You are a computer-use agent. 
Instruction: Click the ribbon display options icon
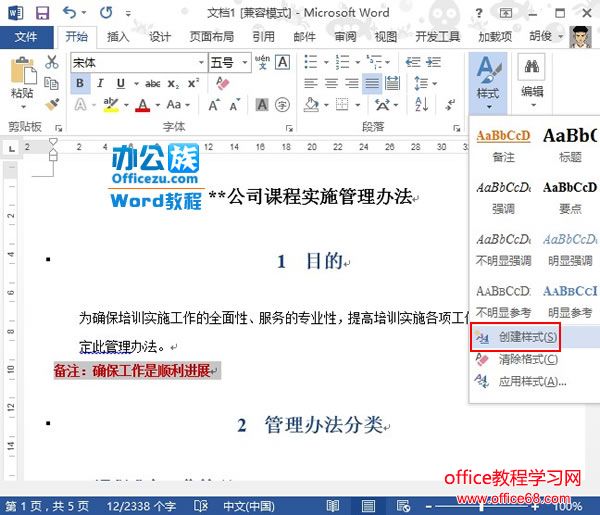[506, 13]
